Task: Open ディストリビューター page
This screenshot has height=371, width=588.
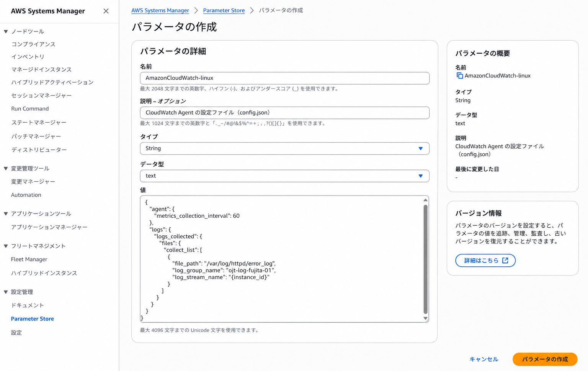Action: pos(39,150)
